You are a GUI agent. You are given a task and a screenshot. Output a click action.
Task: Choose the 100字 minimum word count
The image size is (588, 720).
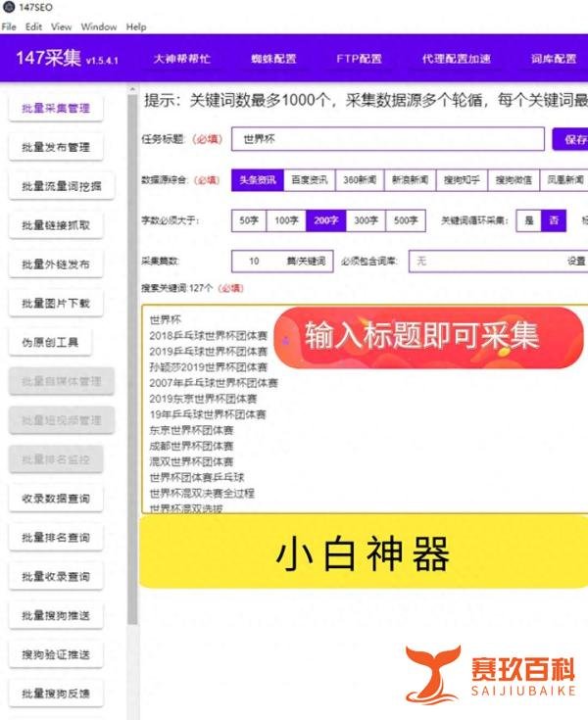pyautogui.click(x=286, y=220)
